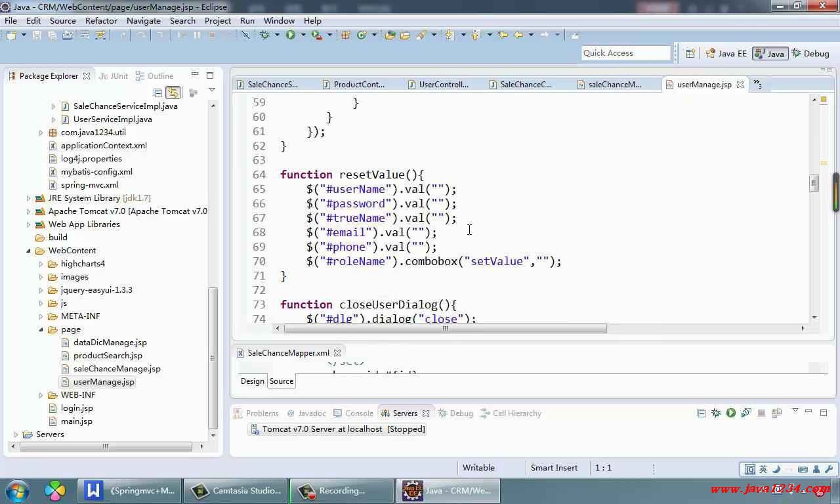Switch to UserControll... editor tab
This screenshot has height=504, width=840.
click(438, 84)
